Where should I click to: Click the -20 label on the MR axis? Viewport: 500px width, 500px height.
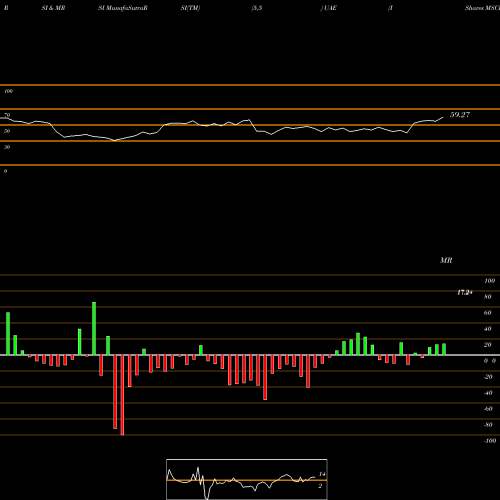[x=488, y=377]
